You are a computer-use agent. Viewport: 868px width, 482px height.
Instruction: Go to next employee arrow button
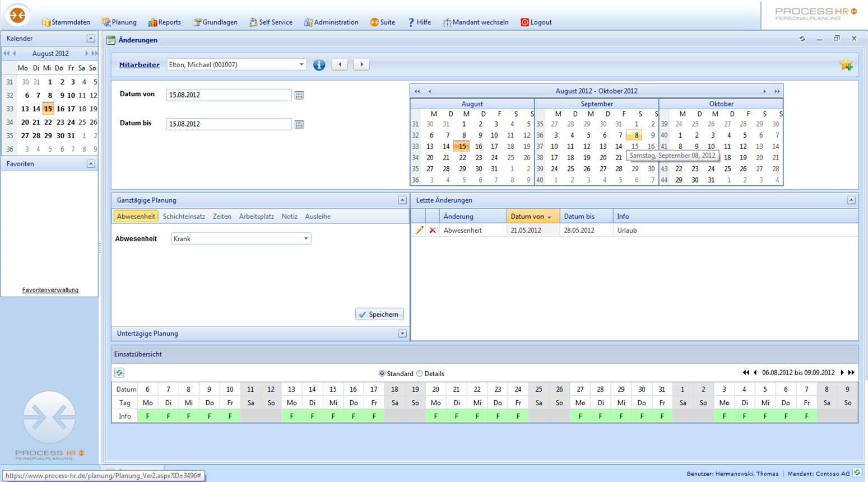click(361, 64)
